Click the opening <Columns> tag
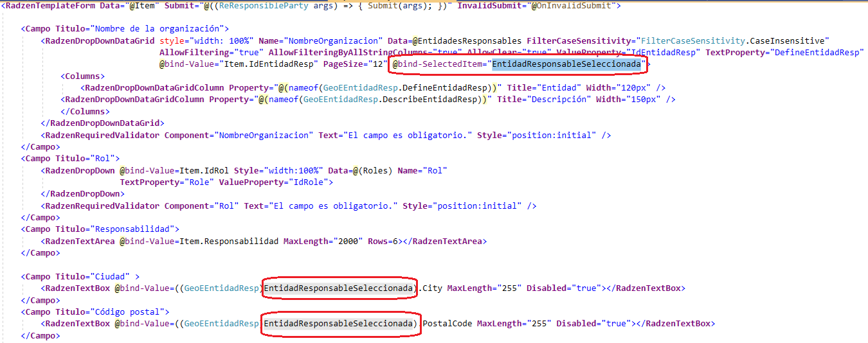Image resolution: width=868 pixels, height=343 pixels. pyautogui.click(x=83, y=76)
